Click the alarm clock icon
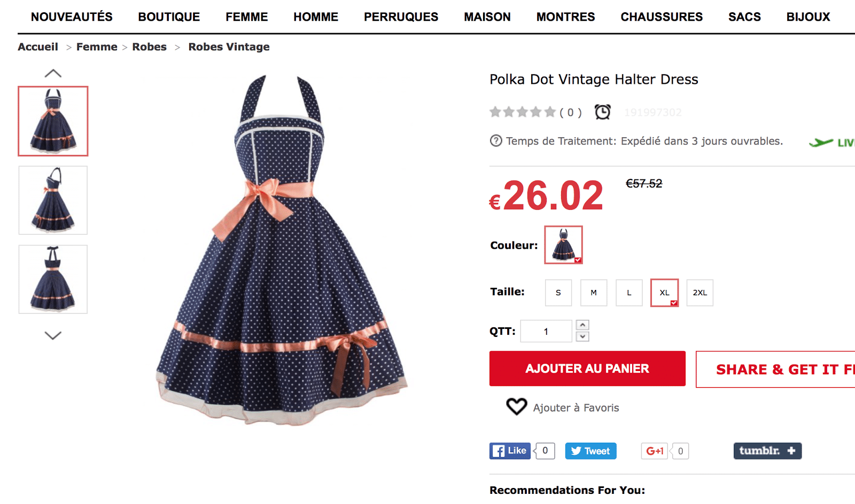Screen dimensions: 855x504 click(x=603, y=112)
